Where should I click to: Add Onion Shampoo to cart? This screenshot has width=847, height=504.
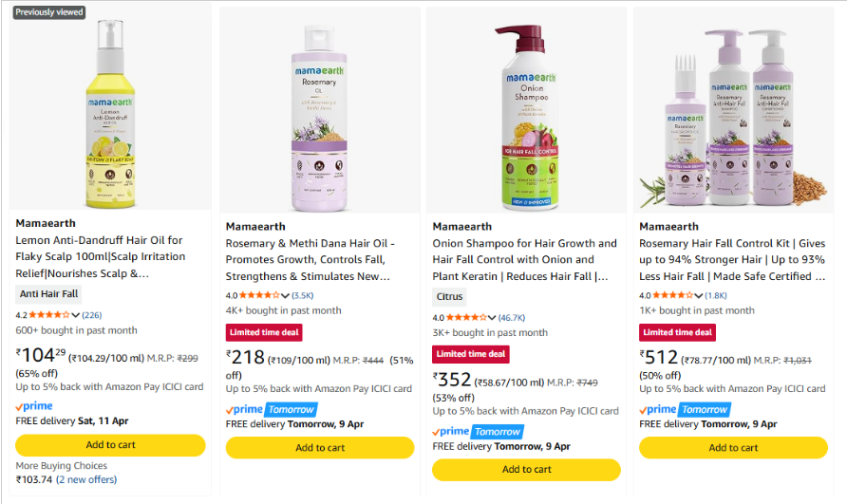[x=526, y=470]
